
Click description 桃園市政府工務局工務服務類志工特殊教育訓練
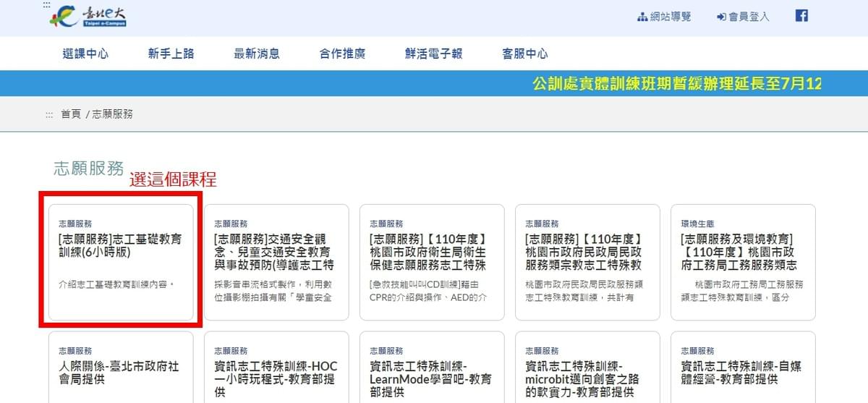[x=741, y=291]
